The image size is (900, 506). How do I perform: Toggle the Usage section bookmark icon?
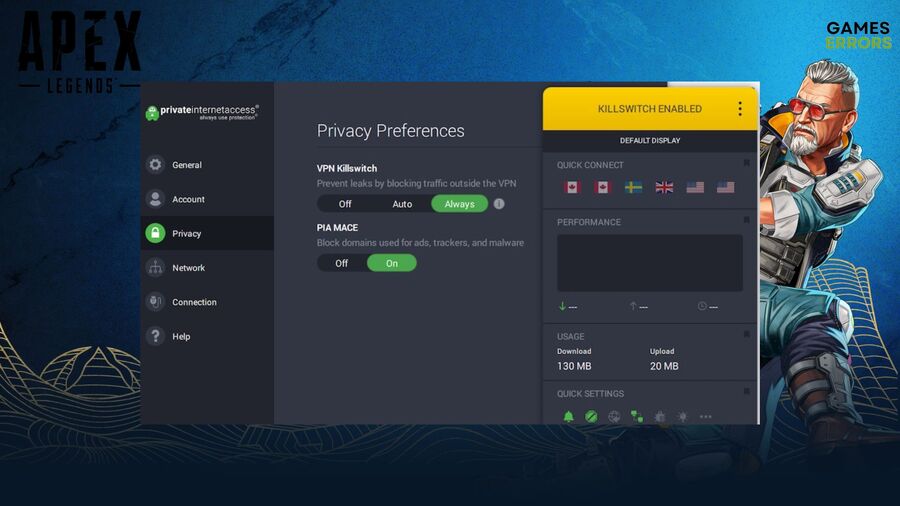pyautogui.click(x=746, y=334)
